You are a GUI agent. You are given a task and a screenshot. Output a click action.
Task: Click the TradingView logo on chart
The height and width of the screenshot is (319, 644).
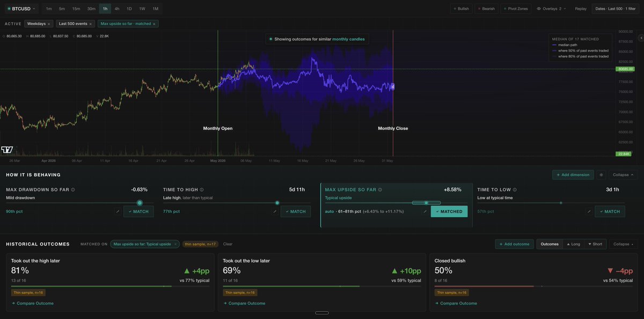click(7, 150)
